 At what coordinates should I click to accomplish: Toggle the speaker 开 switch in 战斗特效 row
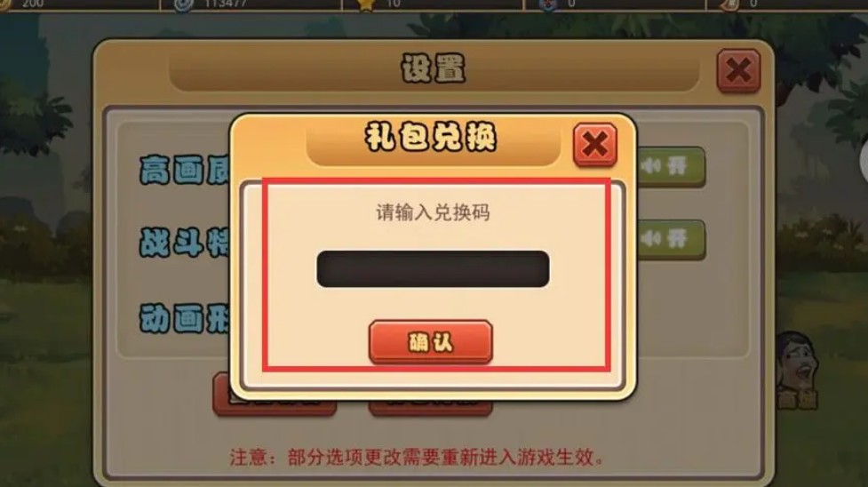671,239
